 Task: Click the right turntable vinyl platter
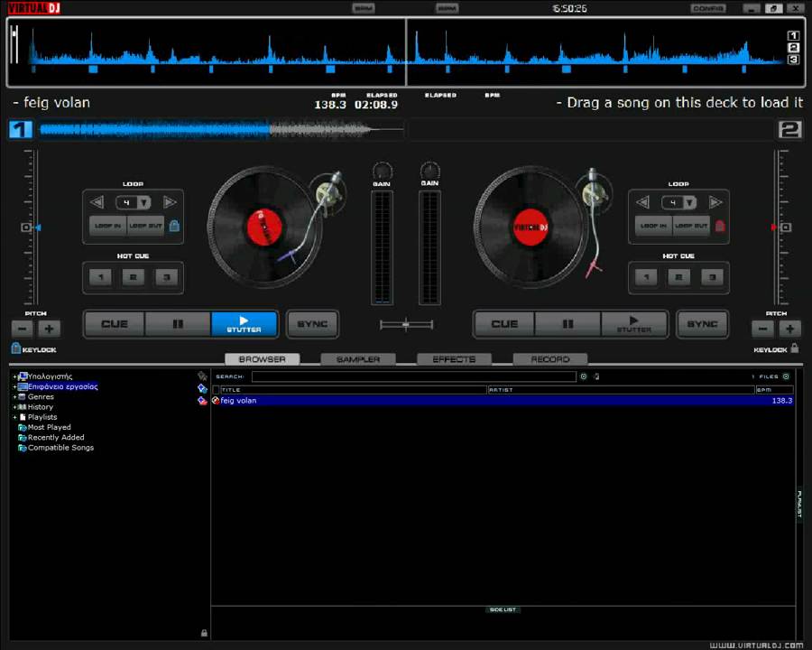(531, 227)
